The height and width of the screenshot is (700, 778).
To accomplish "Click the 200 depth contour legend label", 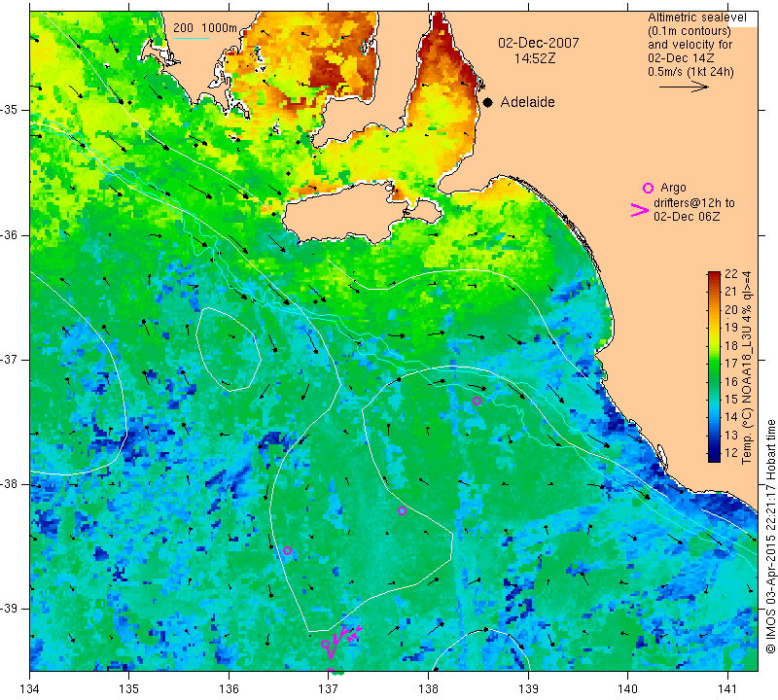I will click(183, 28).
